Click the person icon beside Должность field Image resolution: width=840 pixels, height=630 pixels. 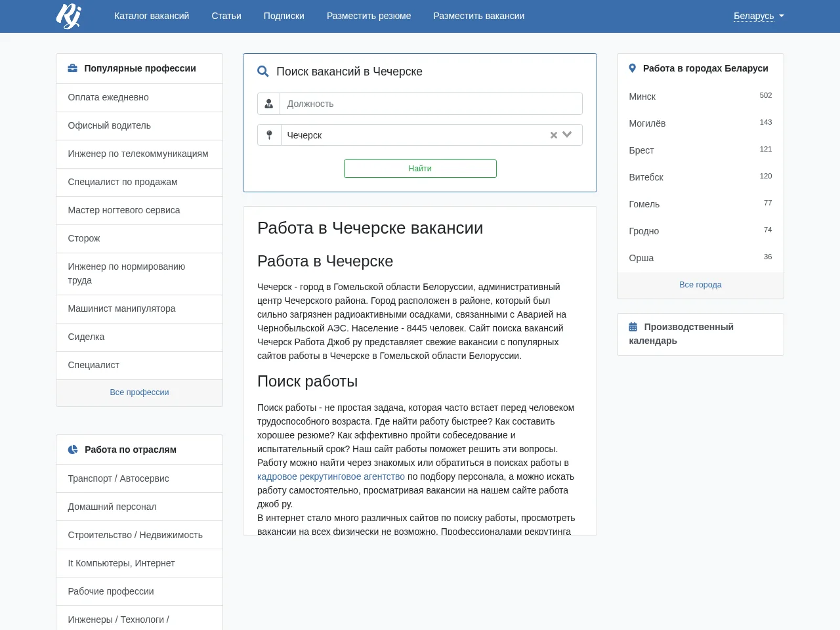pos(269,104)
